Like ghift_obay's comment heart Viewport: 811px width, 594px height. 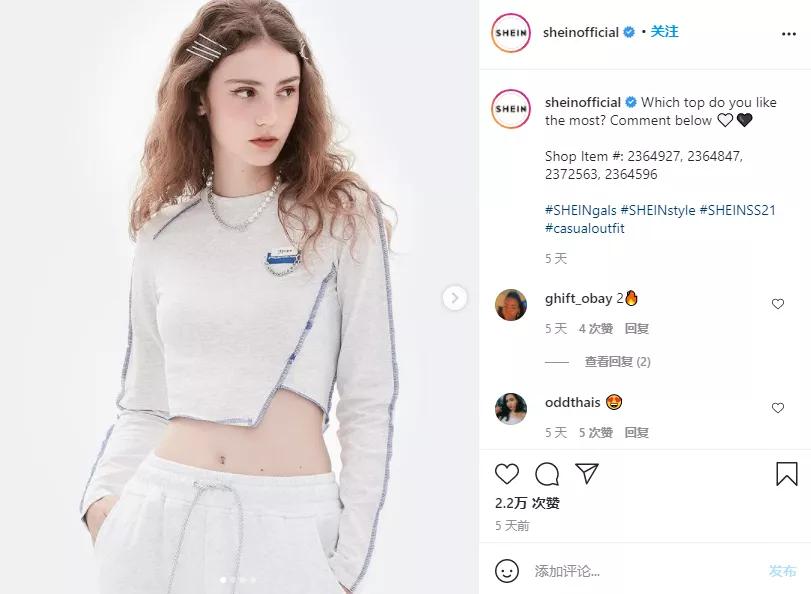(777, 304)
